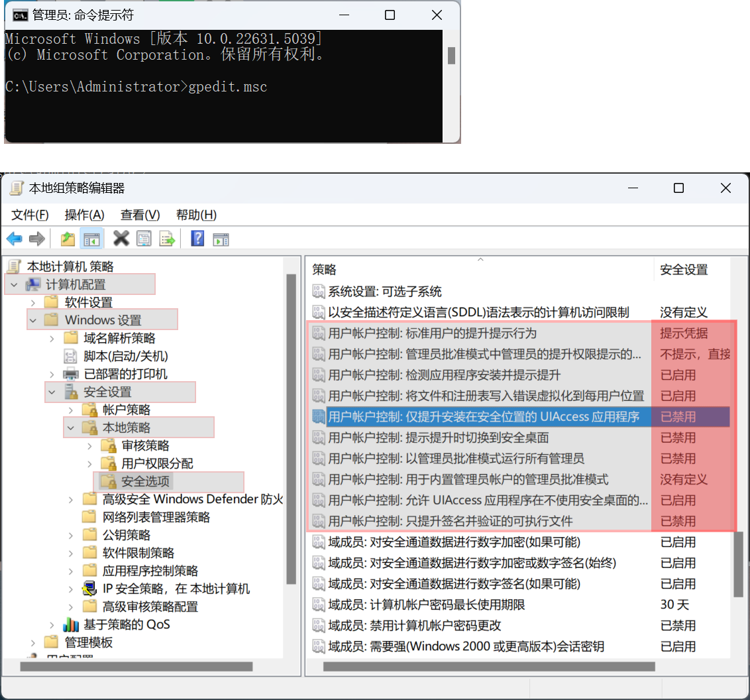Open the 操作(A) menu

point(84,215)
